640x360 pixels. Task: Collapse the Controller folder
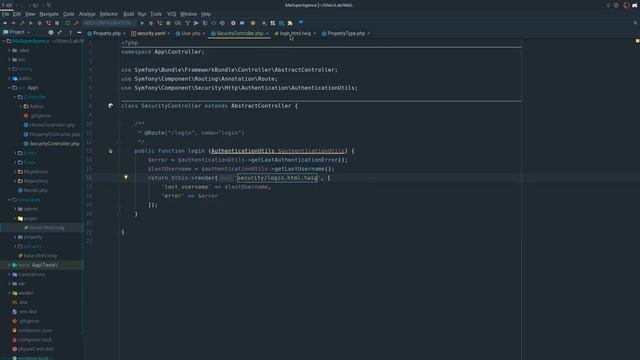15,97
